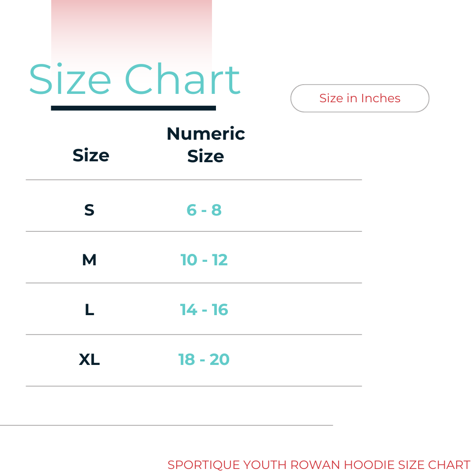Select the Size column header
476x476 pixels.
(91, 156)
